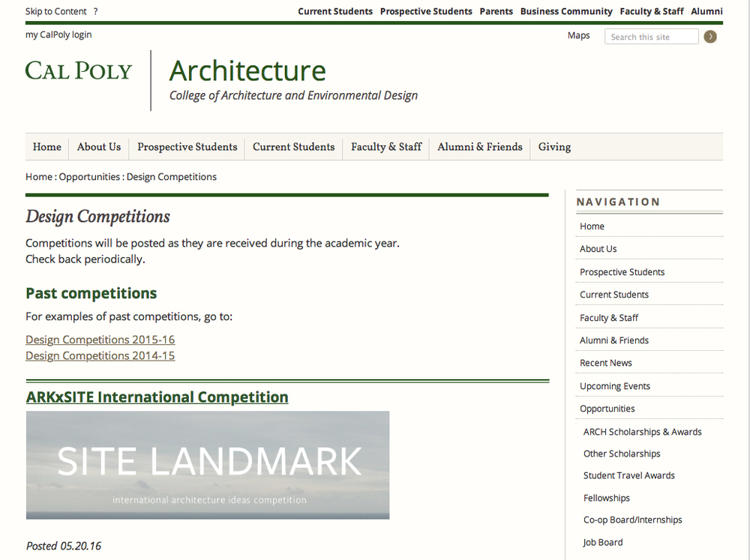Click the SITE LANDMARK competition banner image
Image resolution: width=750 pixels, height=560 pixels.
208,465
